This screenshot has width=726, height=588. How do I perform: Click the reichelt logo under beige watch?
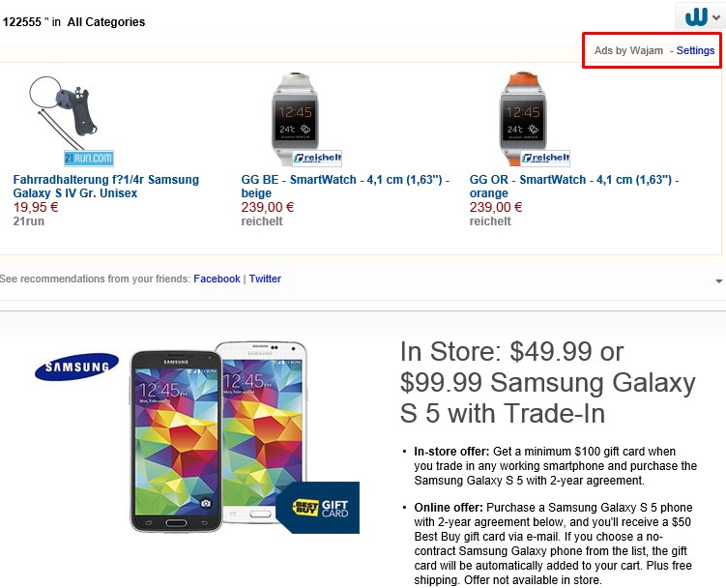click(x=317, y=158)
